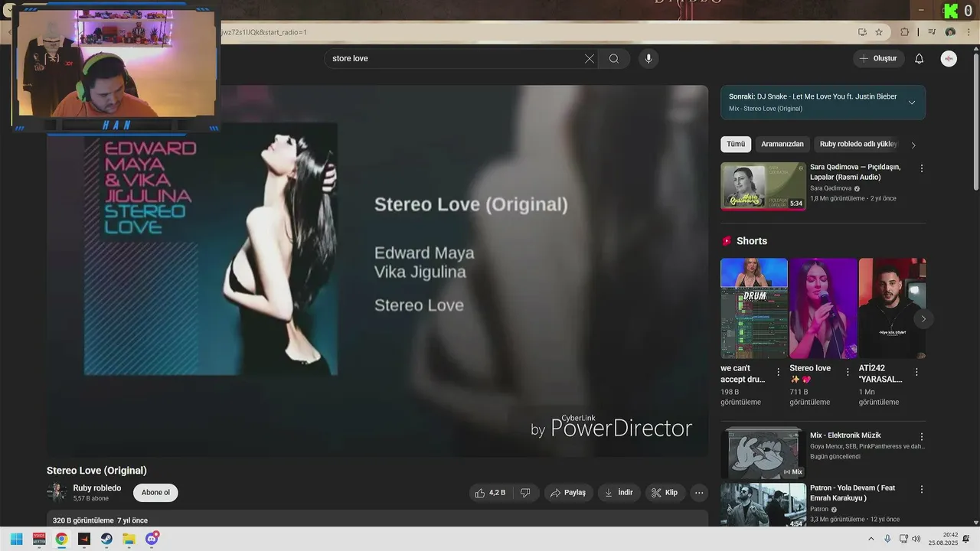Viewport: 980px width, 551px height.
Task: Open the Windows Start menu
Action: pos(16,539)
